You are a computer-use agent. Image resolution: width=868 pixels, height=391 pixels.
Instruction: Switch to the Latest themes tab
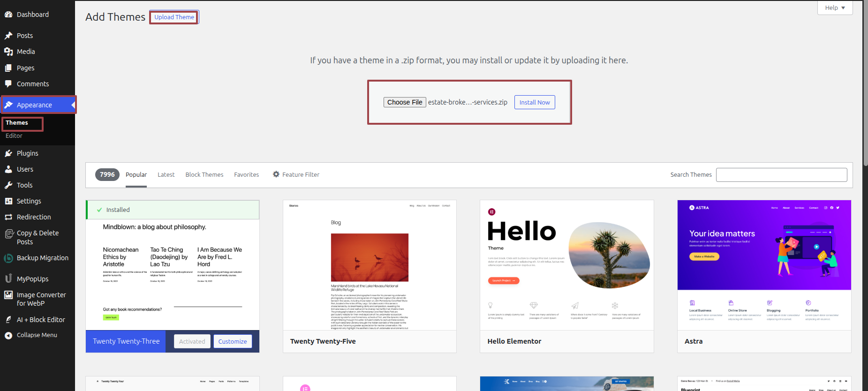[166, 175]
